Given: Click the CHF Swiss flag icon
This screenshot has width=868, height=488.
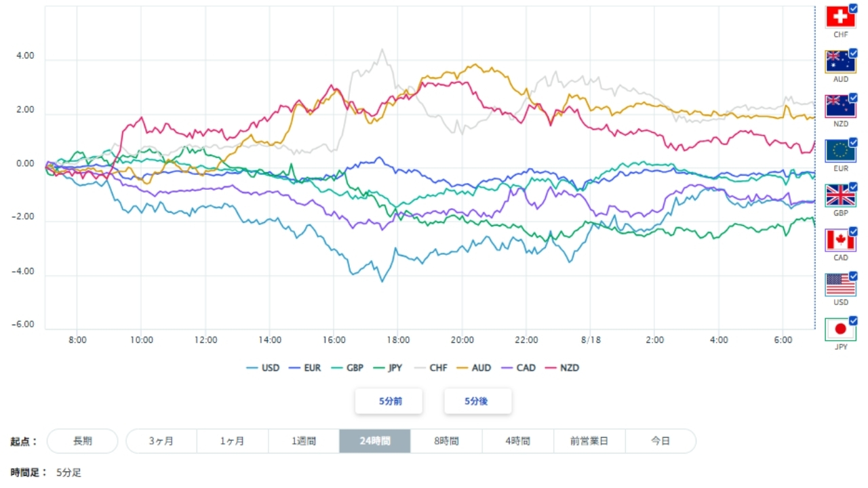Looking at the screenshot, I should pyautogui.click(x=840, y=17).
